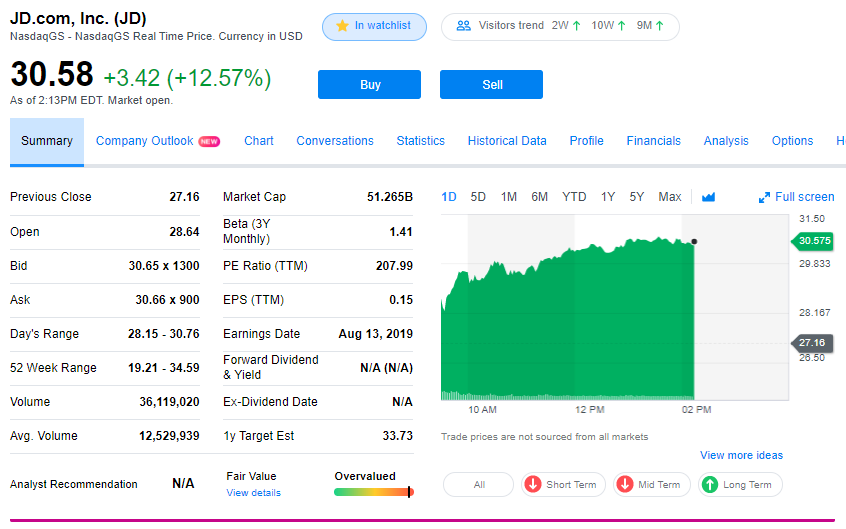Go to the Statistics tab

tap(421, 141)
